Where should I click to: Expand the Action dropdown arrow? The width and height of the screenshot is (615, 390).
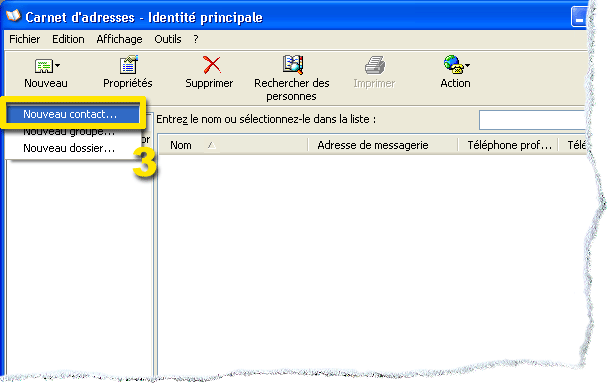467,66
